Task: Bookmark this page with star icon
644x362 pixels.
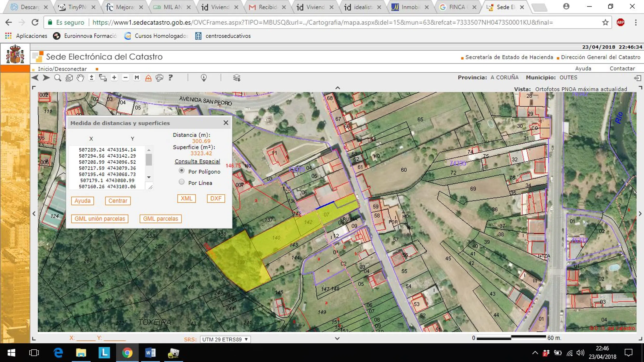Action: [x=605, y=22]
